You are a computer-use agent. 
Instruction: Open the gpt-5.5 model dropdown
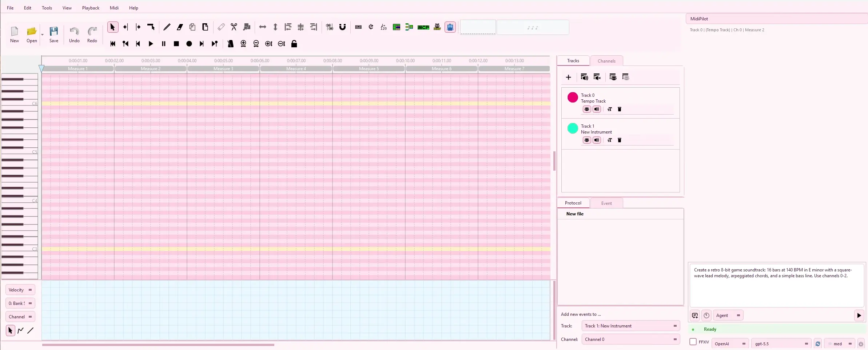[781, 344]
